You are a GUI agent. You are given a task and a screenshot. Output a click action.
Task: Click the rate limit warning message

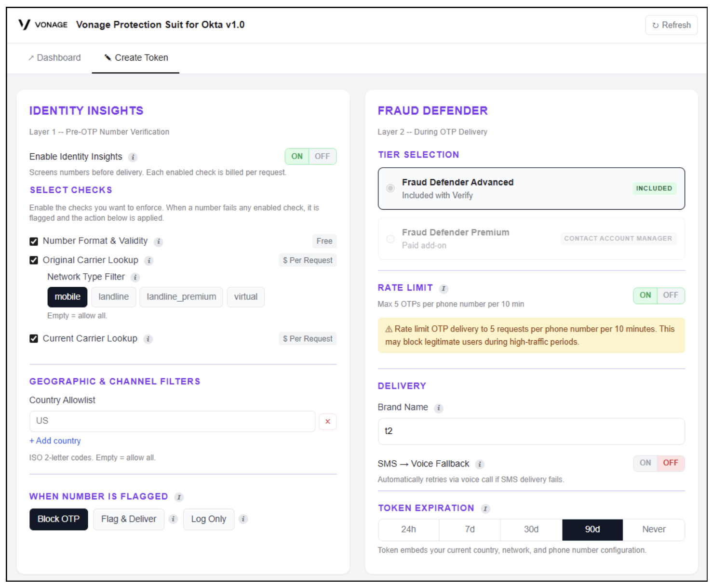(531, 335)
